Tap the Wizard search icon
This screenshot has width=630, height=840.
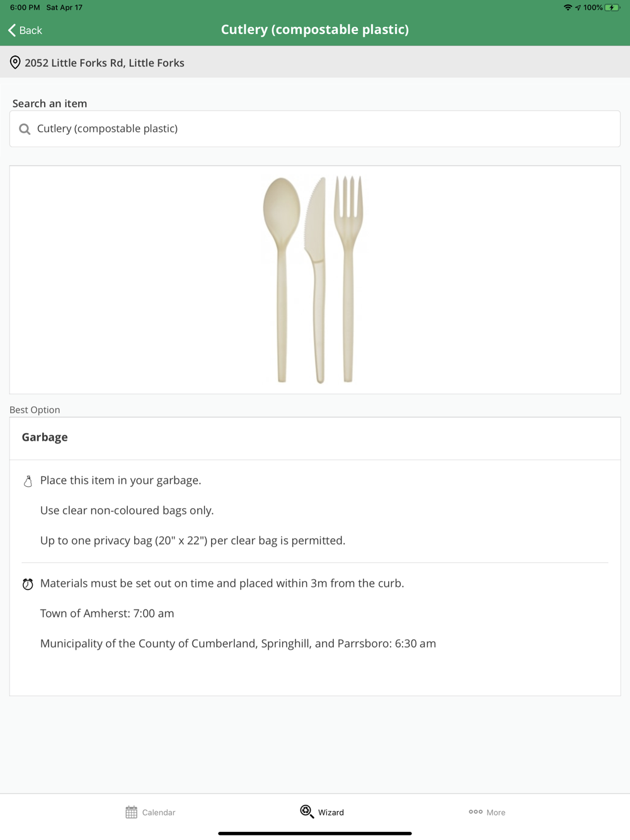(x=307, y=812)
